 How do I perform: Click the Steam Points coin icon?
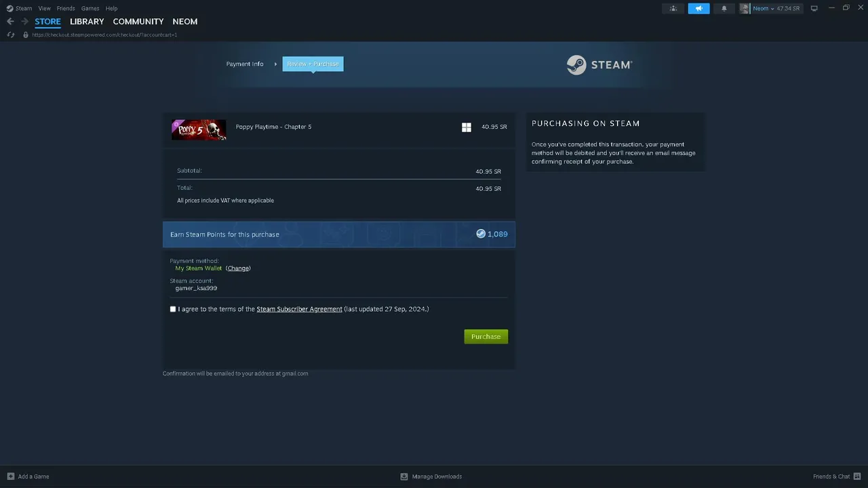click(x=481, y=234)
